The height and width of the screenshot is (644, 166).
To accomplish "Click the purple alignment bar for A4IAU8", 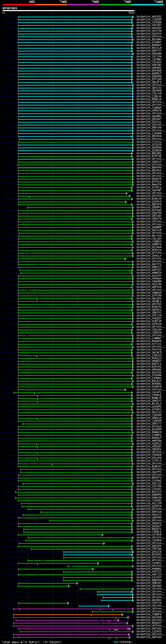I will pyautogui.click(x=71, y=617).
